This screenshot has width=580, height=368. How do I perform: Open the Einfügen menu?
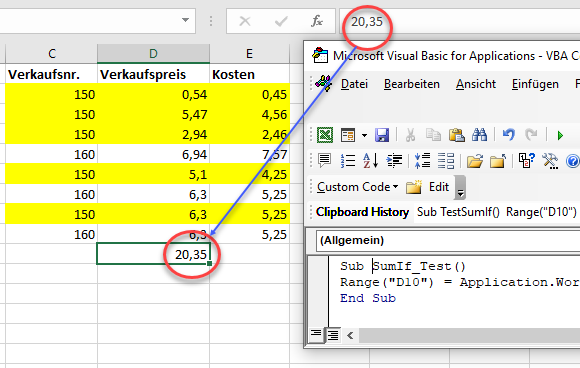click(x=535, y=84)
